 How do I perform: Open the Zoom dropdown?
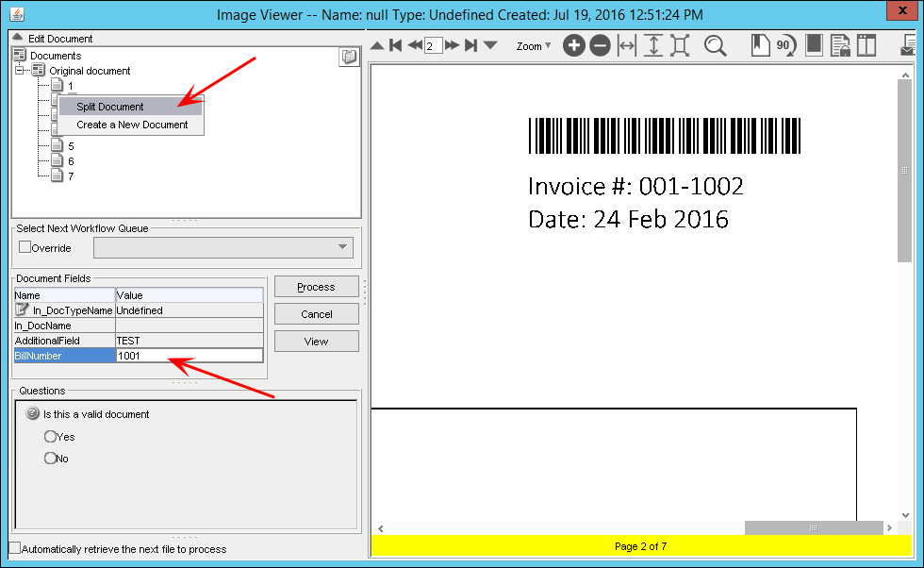point(534,46)
